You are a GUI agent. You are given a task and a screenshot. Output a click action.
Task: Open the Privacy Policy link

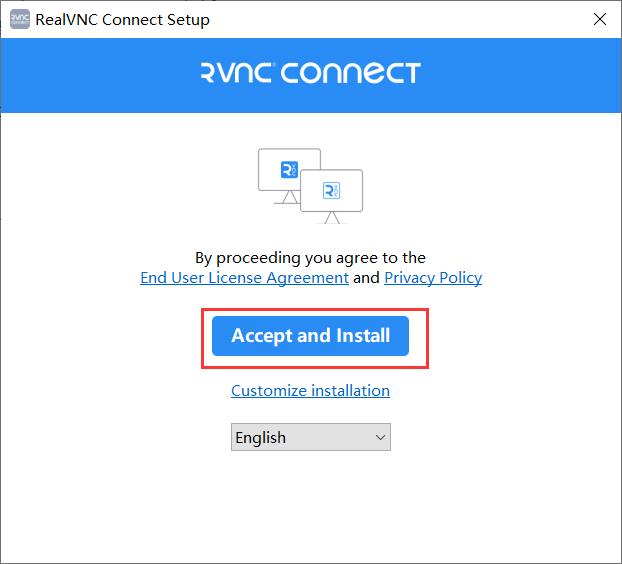[x=433, y=278]
